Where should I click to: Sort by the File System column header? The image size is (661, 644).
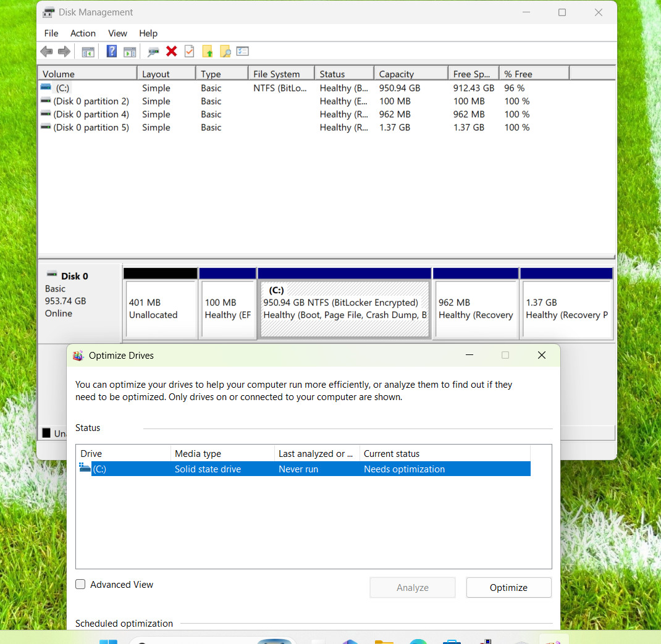(x=281, y=73)
